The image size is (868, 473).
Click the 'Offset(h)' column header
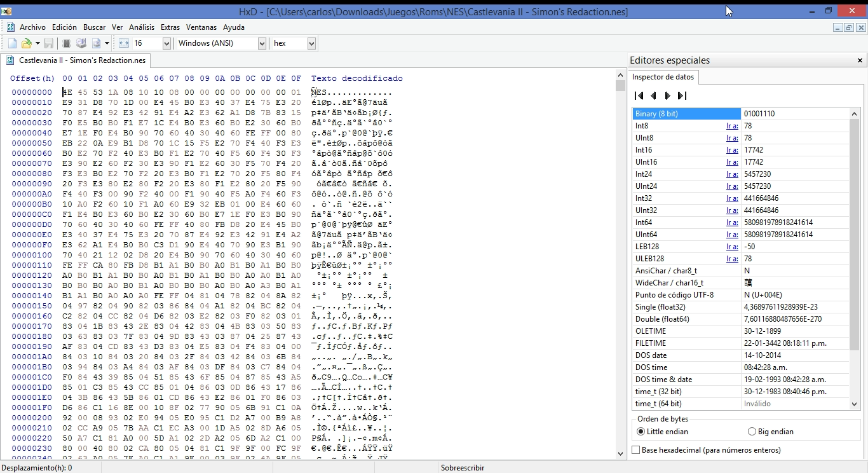(x=32, y=78)
